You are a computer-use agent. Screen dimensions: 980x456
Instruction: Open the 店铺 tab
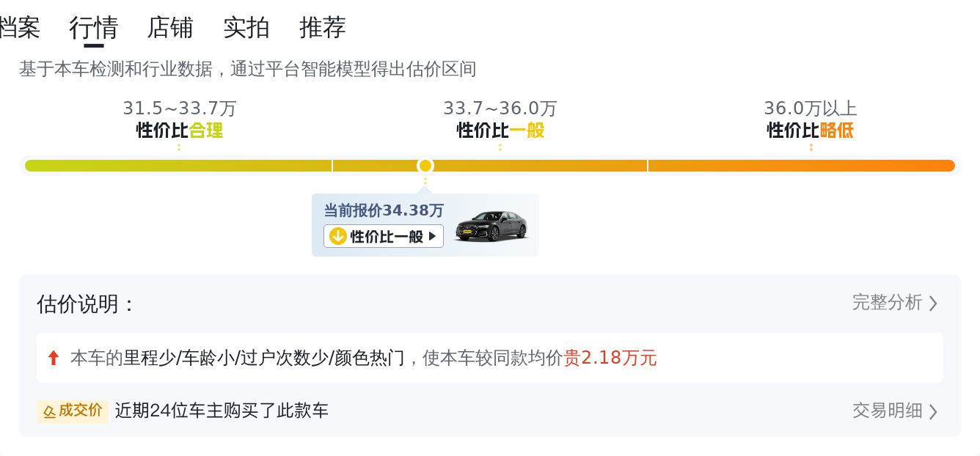pyautogui.click(x=169, y=28)
